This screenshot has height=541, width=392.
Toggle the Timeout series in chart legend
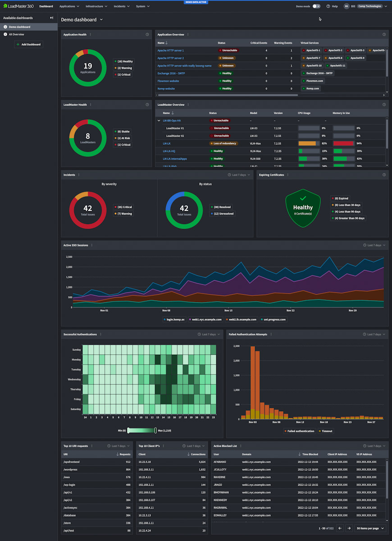(x=325, y=431)
